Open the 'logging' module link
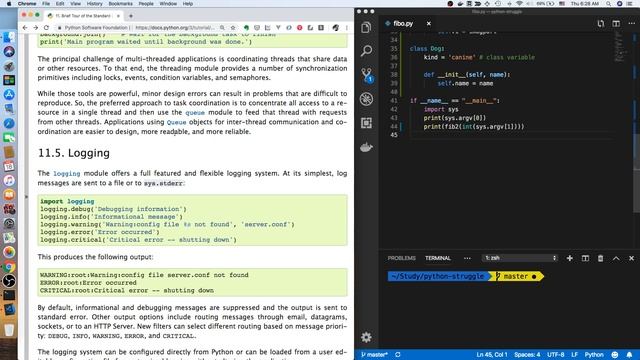640x360 pixels. pos(67,173)
